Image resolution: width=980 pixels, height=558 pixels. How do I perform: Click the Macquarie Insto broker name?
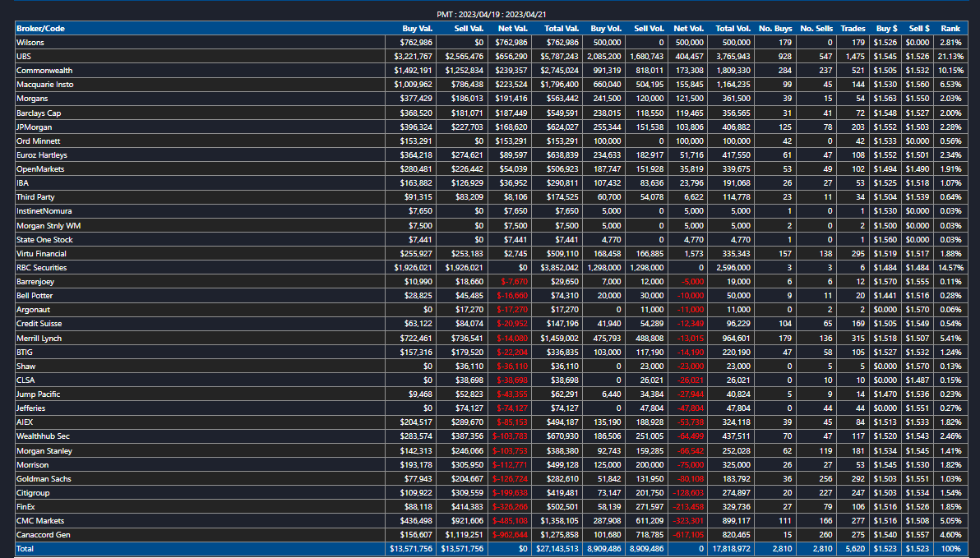tap(44, 85)
